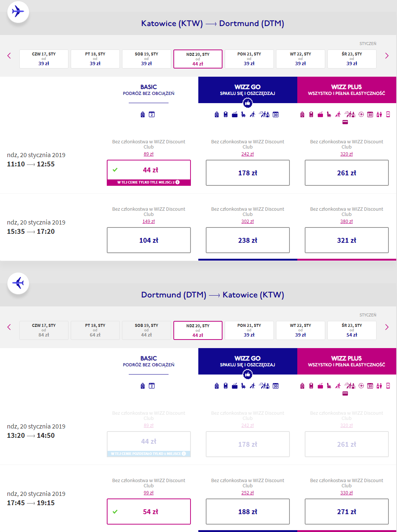Screen dimensions: 397x532
Task: Show earlier outbound dates with left arrow
Action: [x=9, y=56]
